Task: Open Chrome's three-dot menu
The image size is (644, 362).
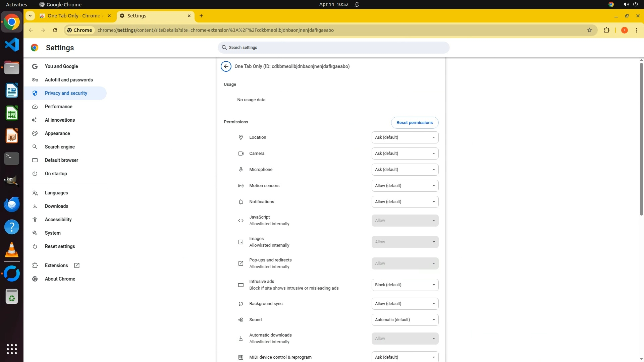Action: (x=636, y=30)
